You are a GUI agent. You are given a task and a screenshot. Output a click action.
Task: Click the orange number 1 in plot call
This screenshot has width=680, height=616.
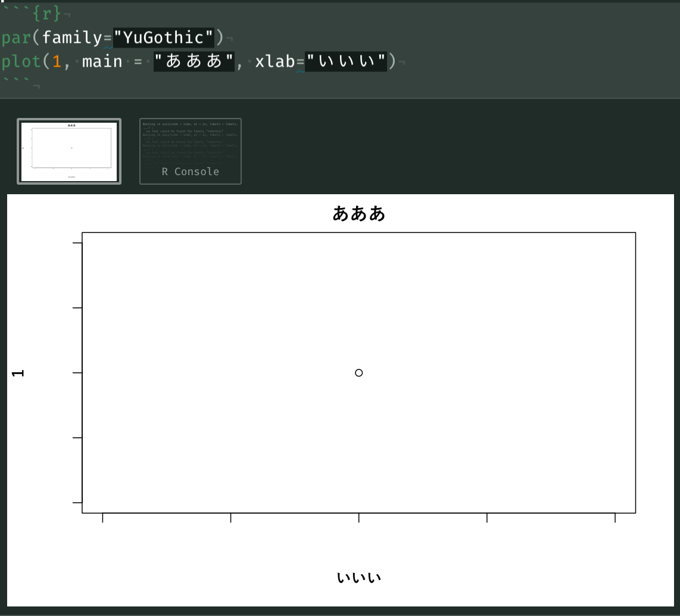click(57, 61)
